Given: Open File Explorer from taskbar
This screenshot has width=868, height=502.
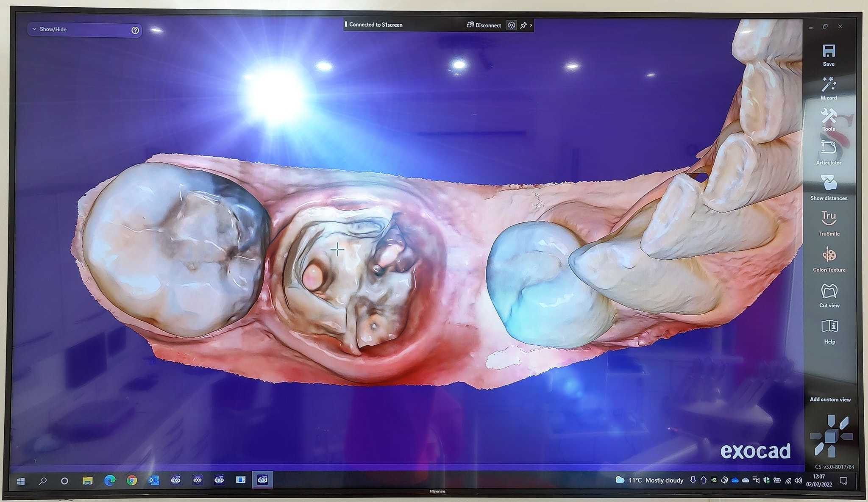Looking at the screenshot, I should coord(87,480).
